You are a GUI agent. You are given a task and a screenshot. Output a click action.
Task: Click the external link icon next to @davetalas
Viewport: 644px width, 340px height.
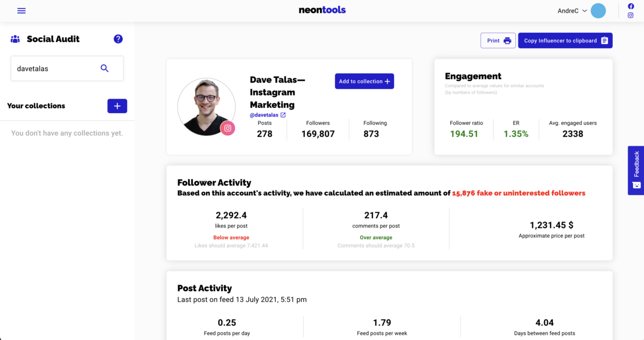click(282, 114)
